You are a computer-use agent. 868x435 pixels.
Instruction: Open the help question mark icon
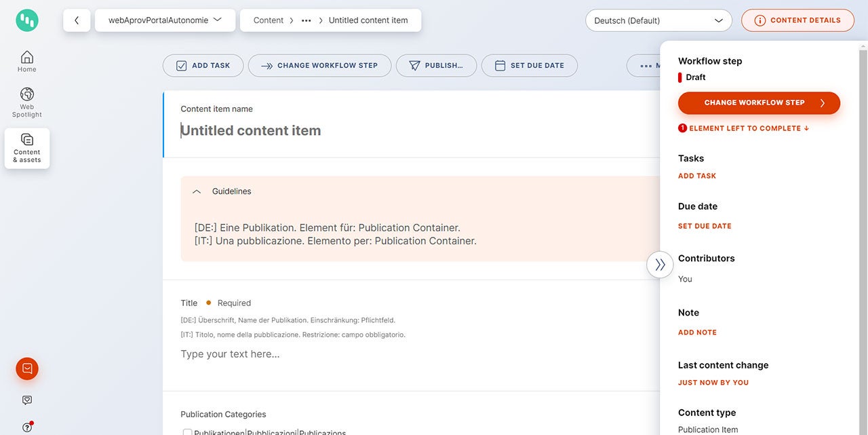[x=27, y=427]
